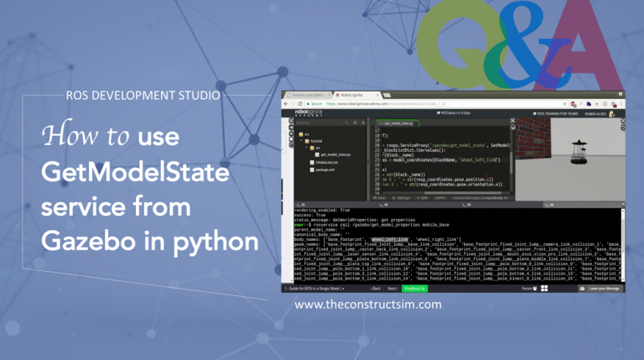The width and height of the screenshot is (644, 360).
Task: Click highlighted 'wheel_left_link' in terminal
Action: [x=390, y=240]
